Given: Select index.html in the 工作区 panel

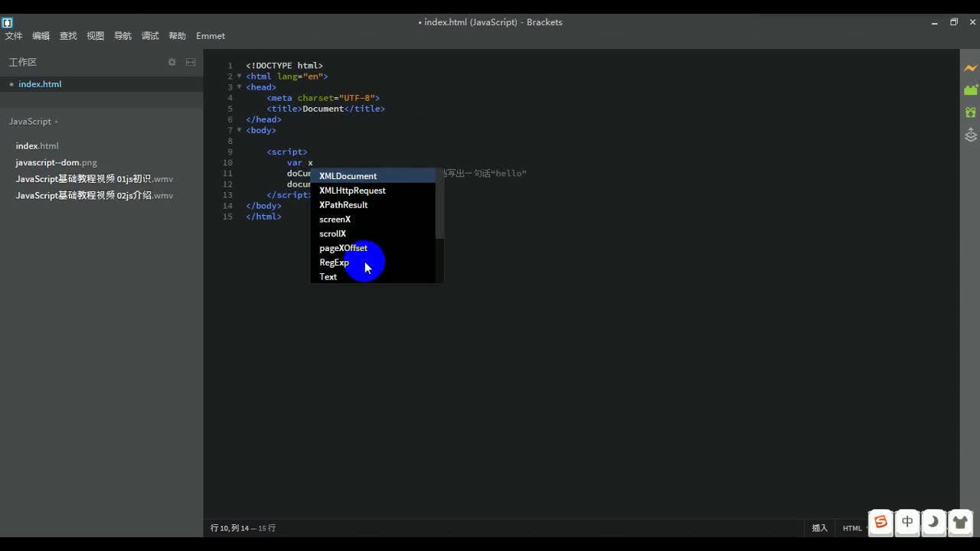Looking at the screenshot, I should (40, 84).
